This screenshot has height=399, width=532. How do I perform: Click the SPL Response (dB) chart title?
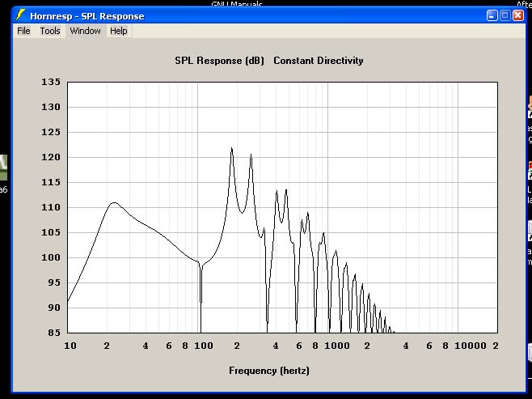[x=219, y=61]
